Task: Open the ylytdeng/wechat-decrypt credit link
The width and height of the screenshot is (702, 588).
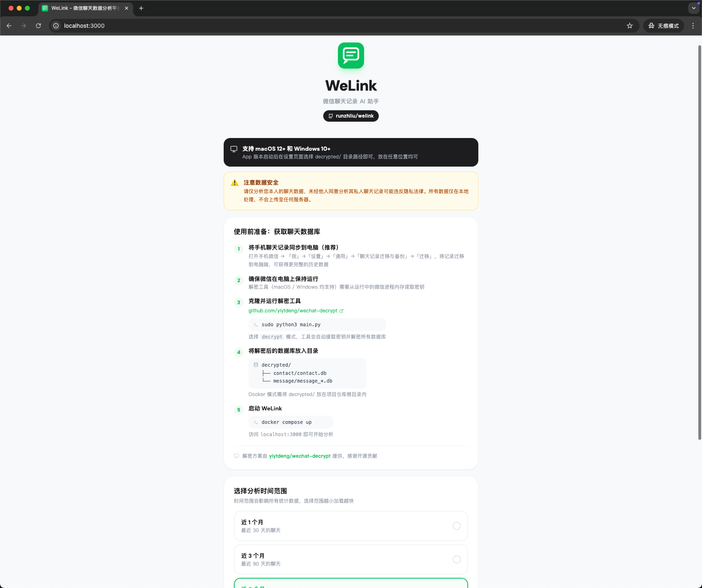Action: [300, 456]
